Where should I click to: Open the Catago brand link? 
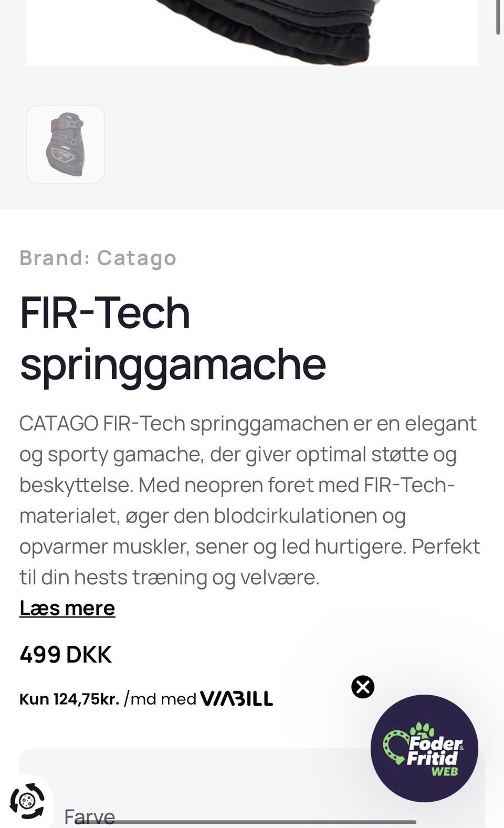click(x=136, y=258)
